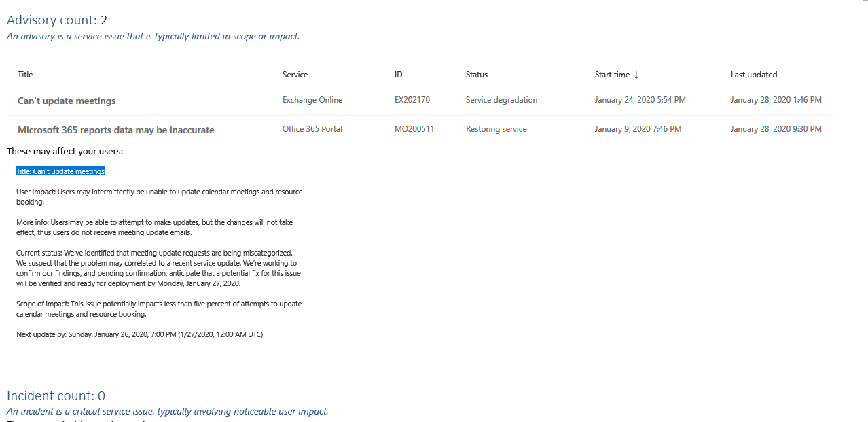Screen dimensions: 868x422
Task: Click the "Next update by" line
Action: tap(139, 334)
